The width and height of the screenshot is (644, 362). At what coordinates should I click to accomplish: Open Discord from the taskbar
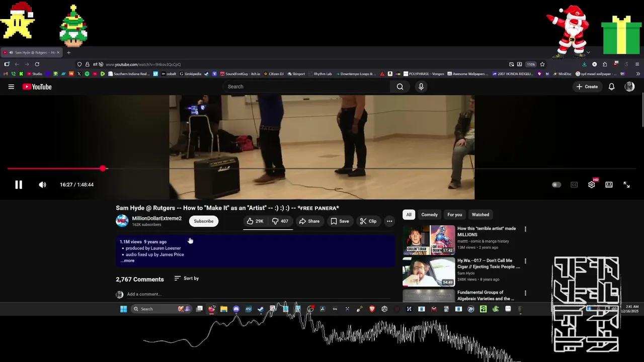click(236, 309)
